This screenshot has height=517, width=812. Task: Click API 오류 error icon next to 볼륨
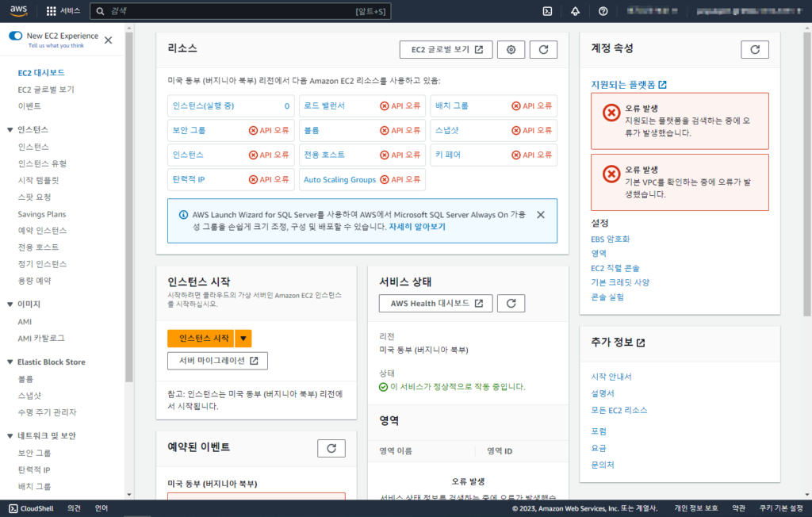coord(385,131)
